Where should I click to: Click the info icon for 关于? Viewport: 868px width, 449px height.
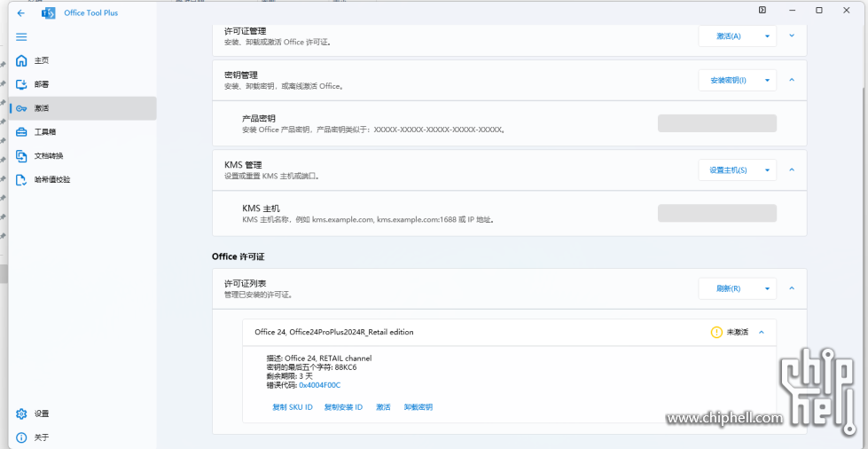(21, 437)
